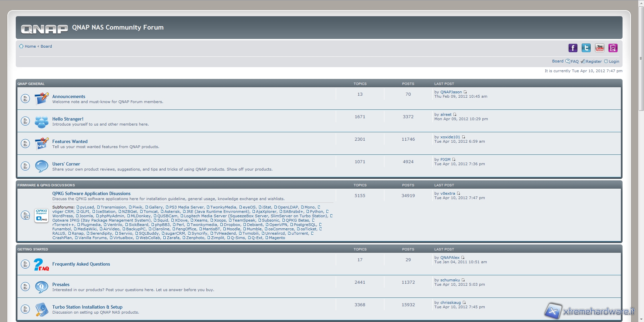Open the YouTube channel icon
The image size is (644, 322).
coord(599,48)
